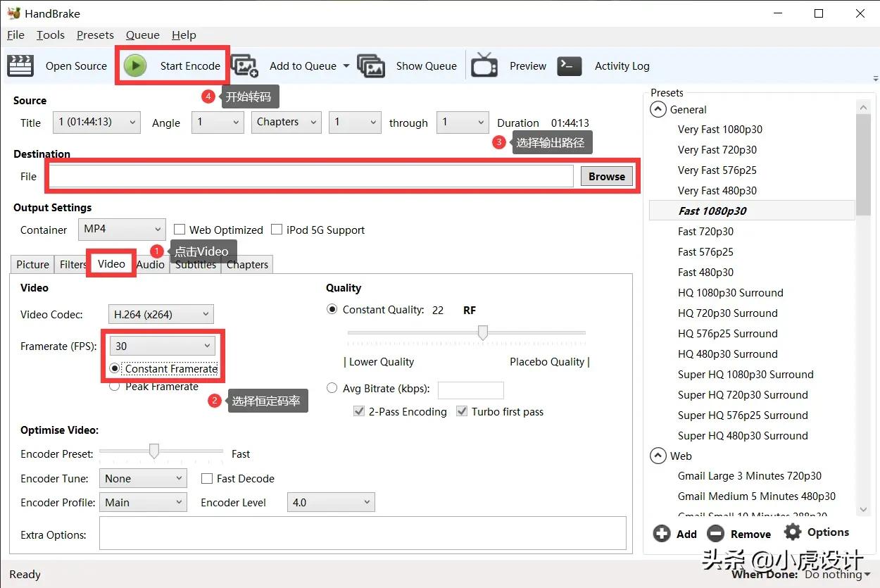Image resolution: width=880 pixels, height=588 pixels.
Task: Click the Remove preset minus icon
Action: pyautogui.click(x=715, y=534)
